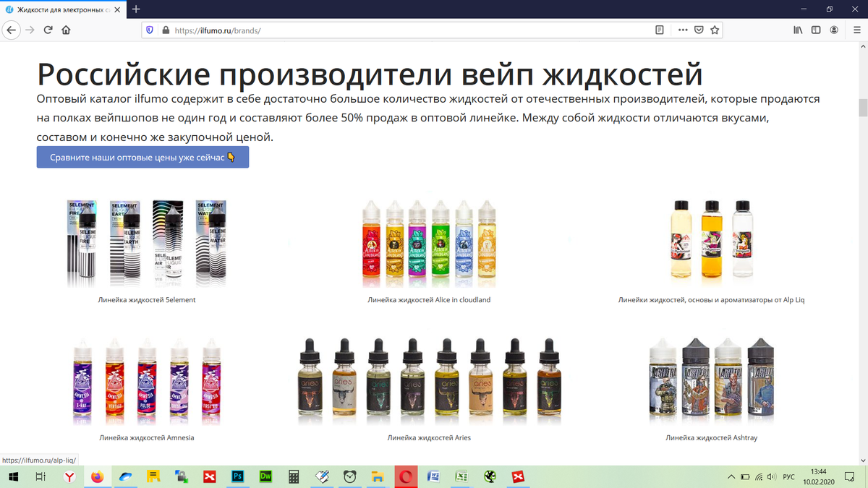Open the Firefox account menu

pos(834,30)
